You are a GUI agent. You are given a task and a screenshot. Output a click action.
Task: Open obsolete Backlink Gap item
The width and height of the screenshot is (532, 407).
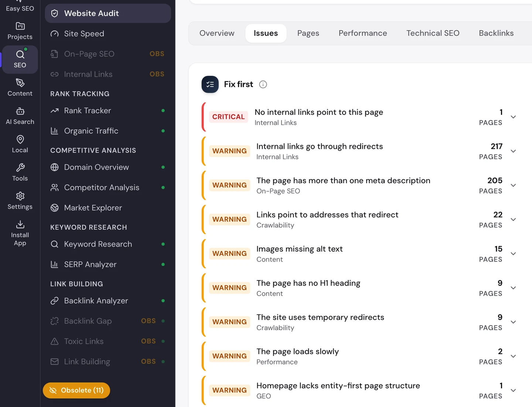(x=108, y=321)
